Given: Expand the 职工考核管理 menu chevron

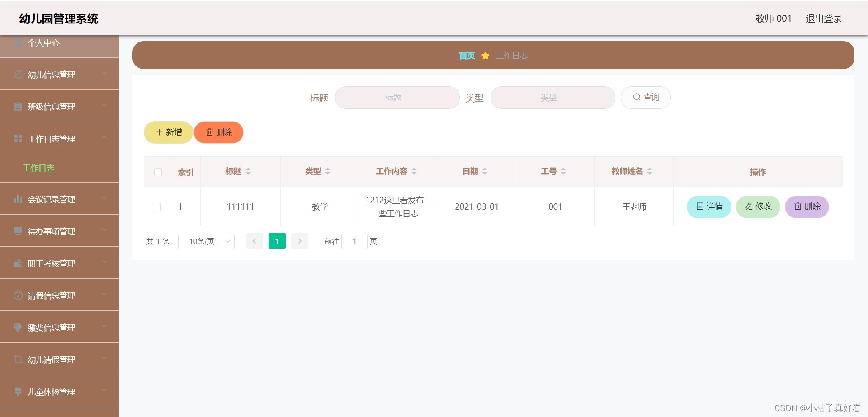Looking at the screenshot, I should point(104,262).
